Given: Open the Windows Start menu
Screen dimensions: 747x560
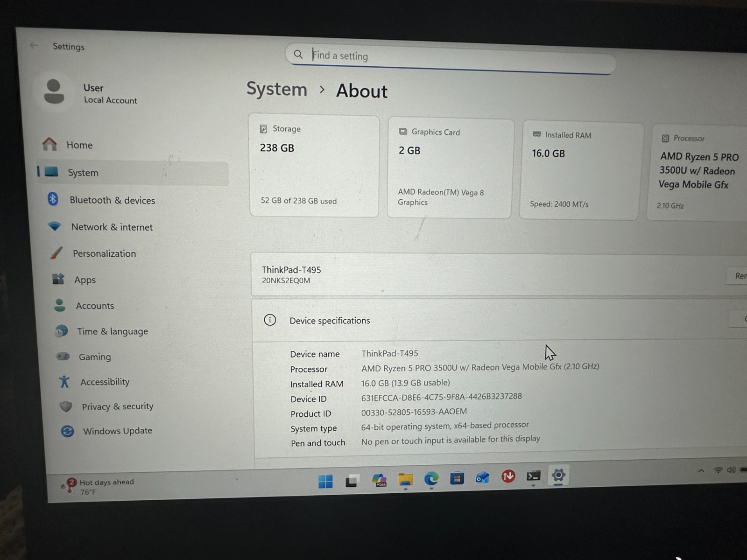Looking at the screenshot, I should [325, 481].
